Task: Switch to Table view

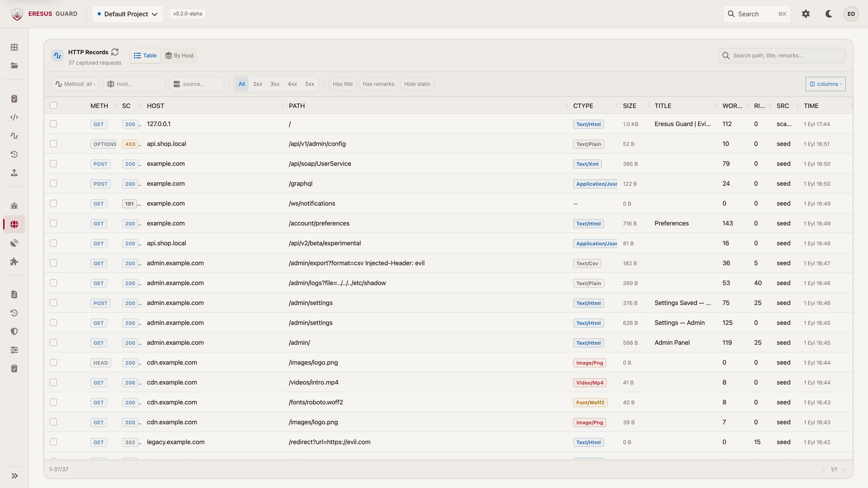Action: point(145,56)
